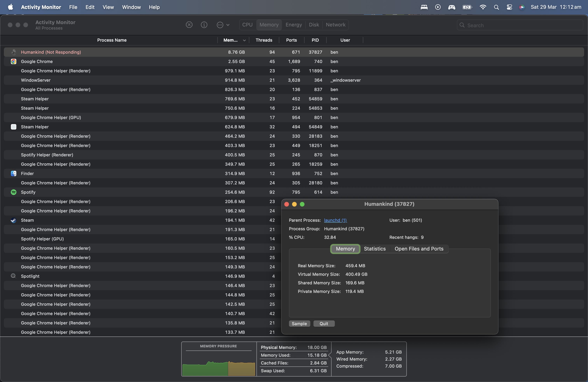Open the process info inspector icon
The height and width of the screenshot is (382, 588).
coord(204,25)
